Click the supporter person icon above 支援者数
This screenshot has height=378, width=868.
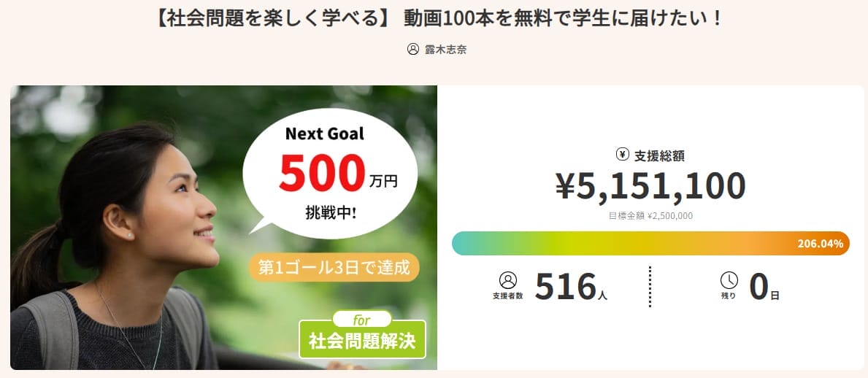coord(508,280)
